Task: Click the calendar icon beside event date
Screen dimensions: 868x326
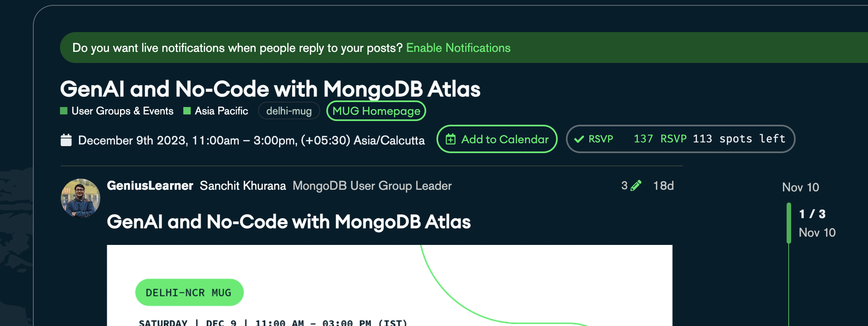Action: pyautogui.click(x=66, y=140)
